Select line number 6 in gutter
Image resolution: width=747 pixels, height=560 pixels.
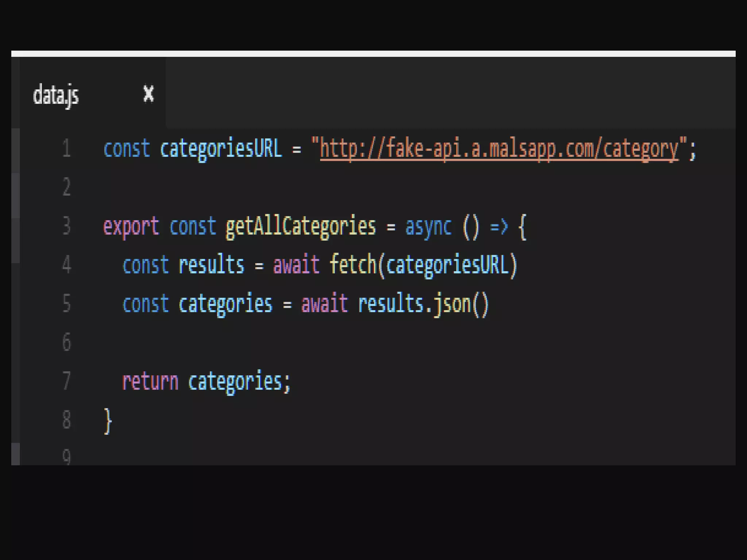point(66,342)
